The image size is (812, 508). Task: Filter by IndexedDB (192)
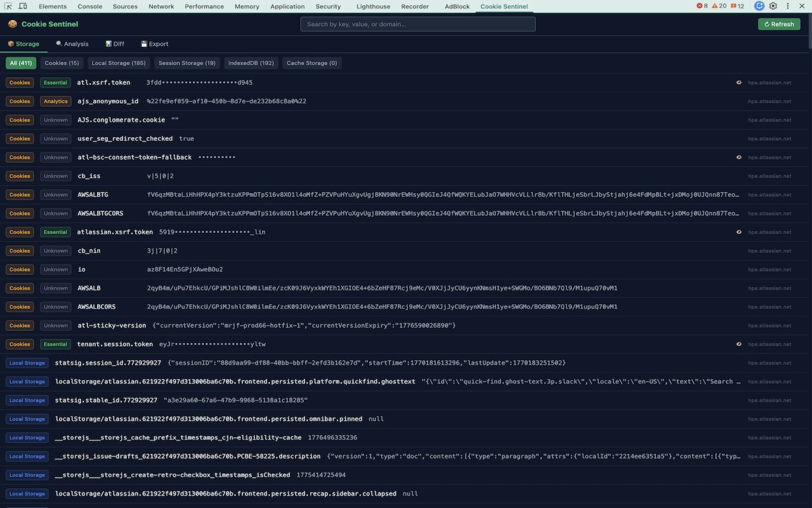pyautogui.click(x=251, y=63)
